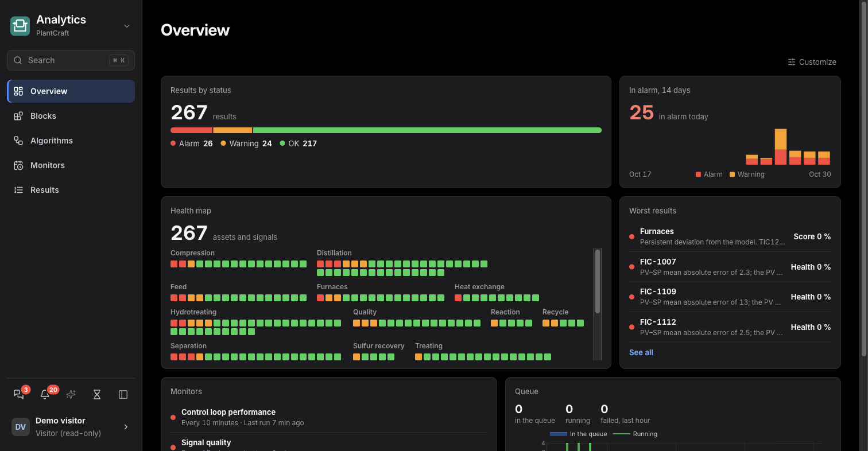Viewport: 868px width, 451px height.
Task: Focus the Search field's ⌘ K shortcut badge
Action: [x=119, y=60]
